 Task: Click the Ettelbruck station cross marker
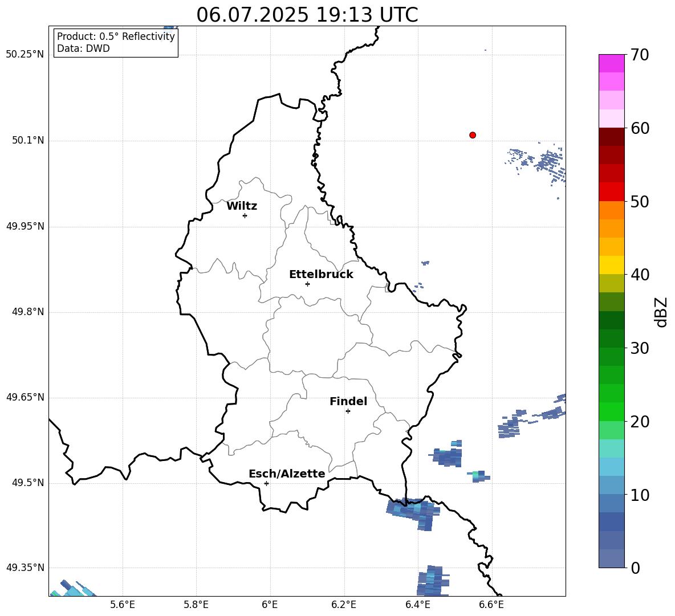(307, 284)
